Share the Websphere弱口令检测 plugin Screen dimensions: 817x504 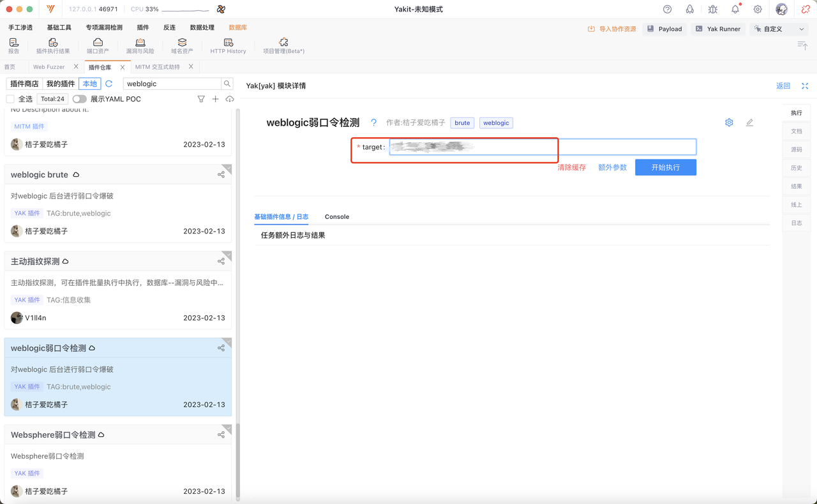coord(221,435)
